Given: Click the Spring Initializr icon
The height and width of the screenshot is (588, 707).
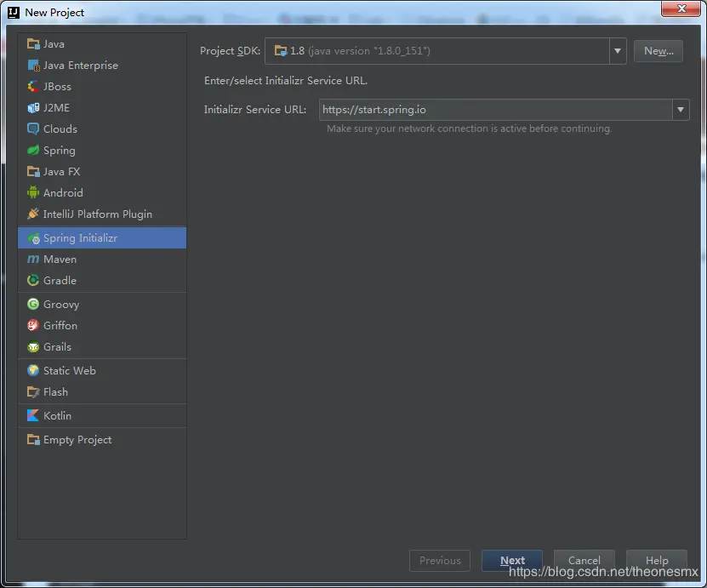Looking at the screenshot, I should tap(33, 238).
